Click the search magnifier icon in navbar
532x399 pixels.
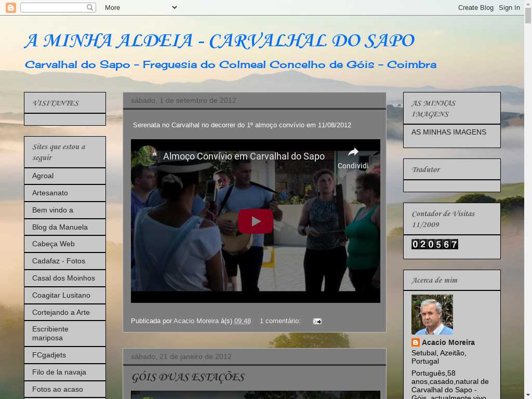90,7
